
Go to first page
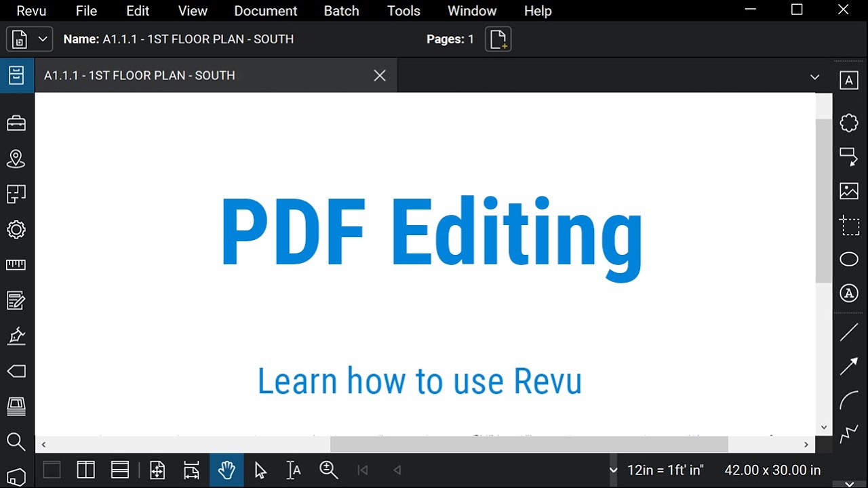(363, 470)
